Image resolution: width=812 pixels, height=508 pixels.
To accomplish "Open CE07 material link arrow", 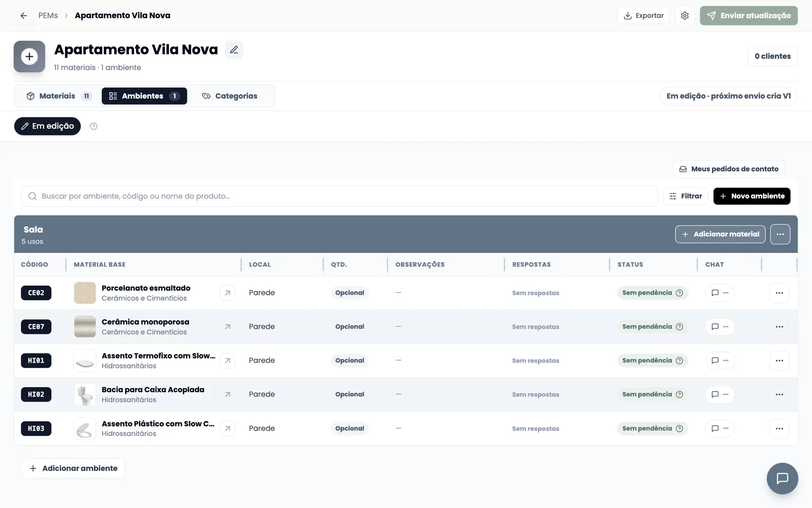I will 227,327.
